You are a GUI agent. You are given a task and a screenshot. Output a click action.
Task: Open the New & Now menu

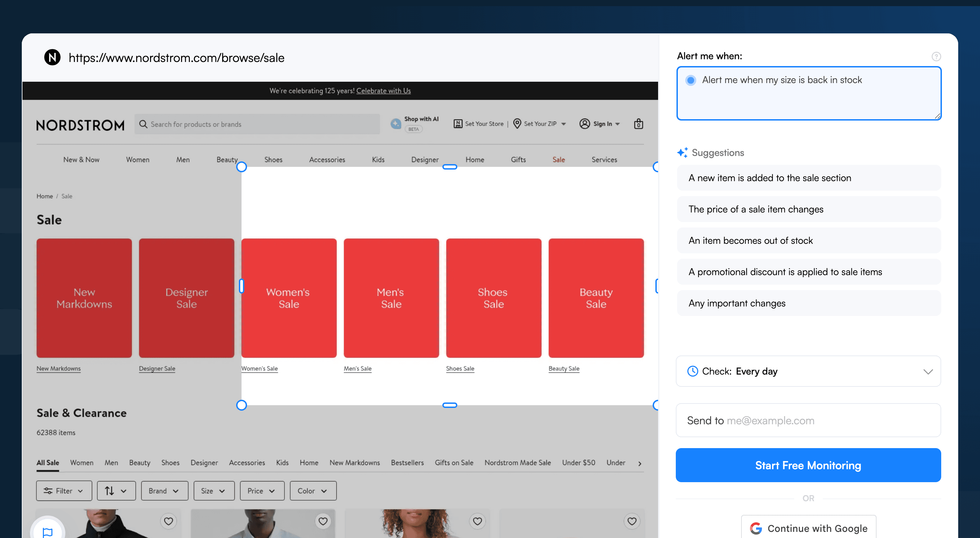81,160
